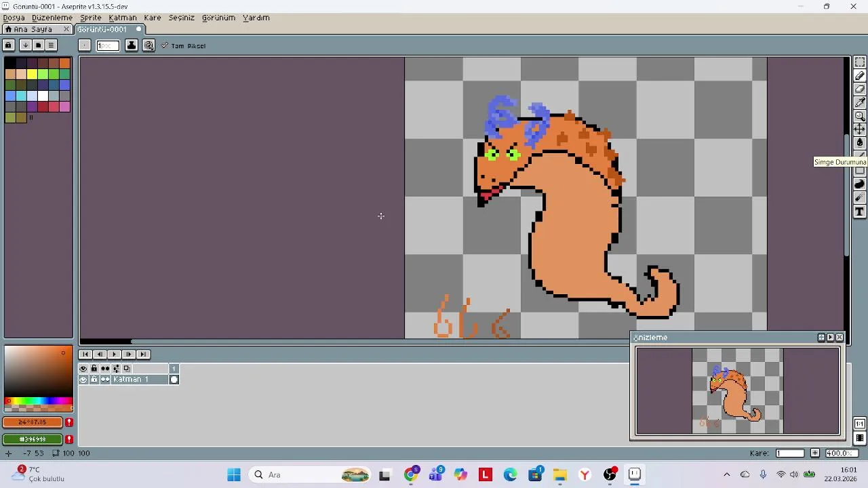Lock the Katman 1 layer
Viewport: 868px width, 488px height.
click(x=94, y=380)
